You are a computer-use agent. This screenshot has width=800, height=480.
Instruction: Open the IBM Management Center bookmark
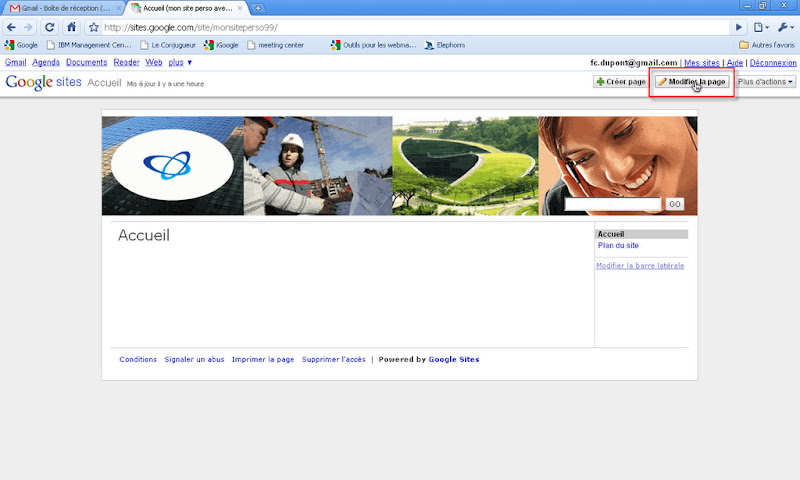pyautogui.click(x=89, y=45)
